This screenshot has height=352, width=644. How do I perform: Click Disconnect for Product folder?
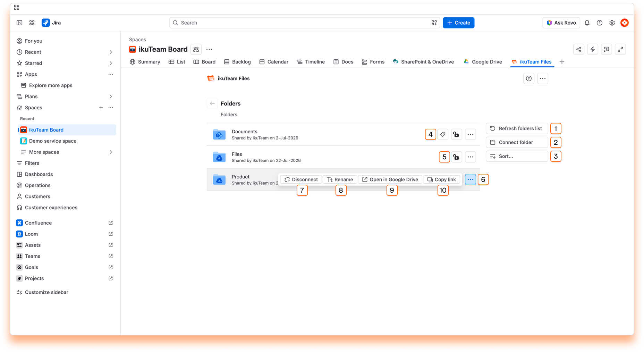tap(301, 179)
